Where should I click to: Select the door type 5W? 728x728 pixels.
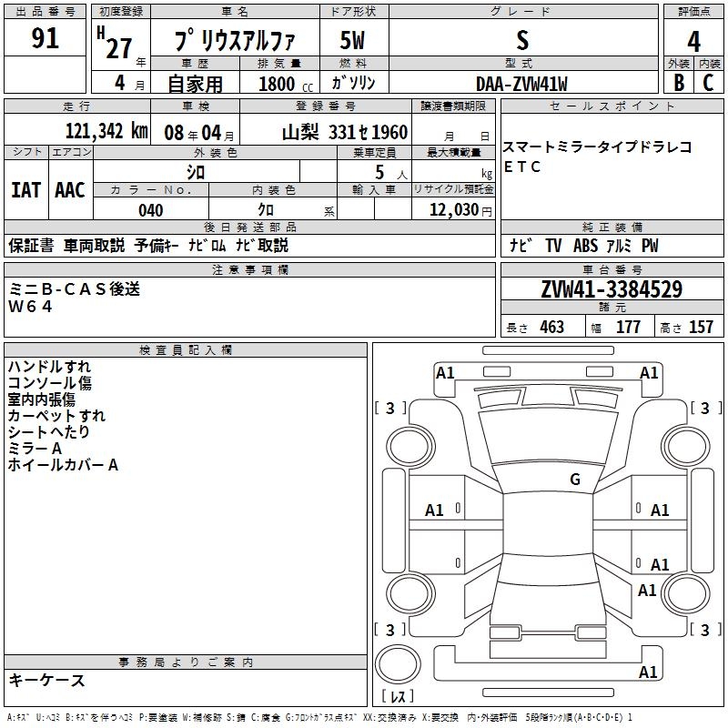[353, 40]
